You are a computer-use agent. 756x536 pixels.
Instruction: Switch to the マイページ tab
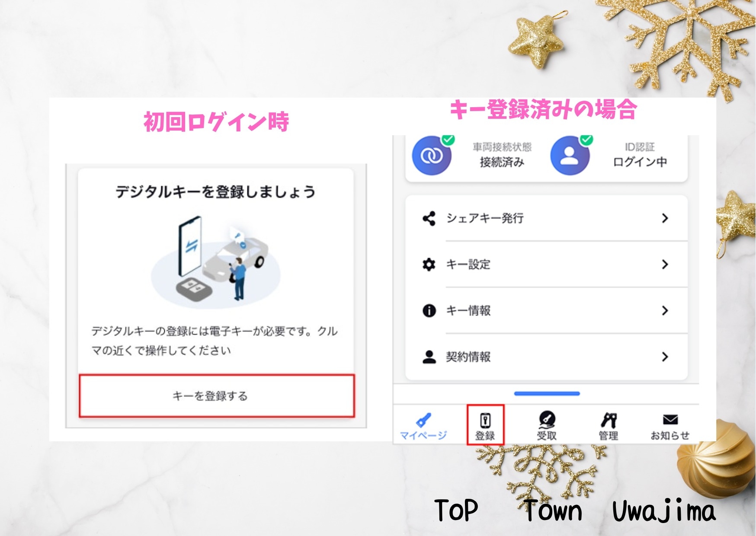[x=423, y=427]
